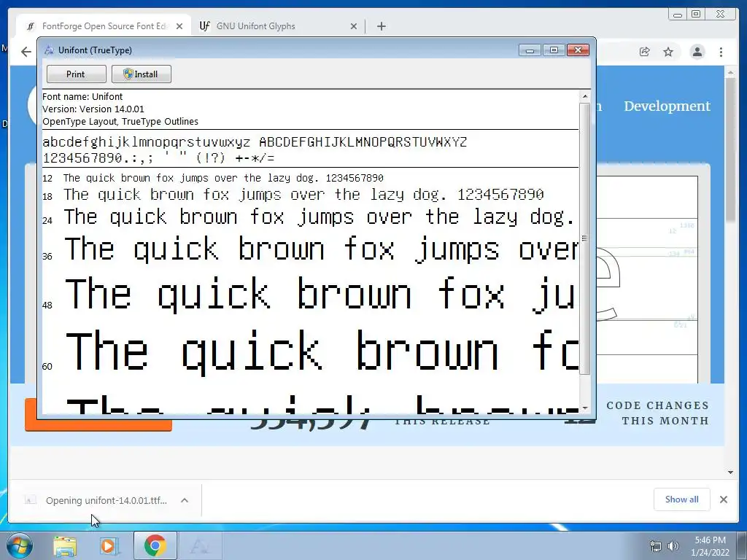
Task: Close the GNU Unifont Glyphs tab
Action: (354, 26)
